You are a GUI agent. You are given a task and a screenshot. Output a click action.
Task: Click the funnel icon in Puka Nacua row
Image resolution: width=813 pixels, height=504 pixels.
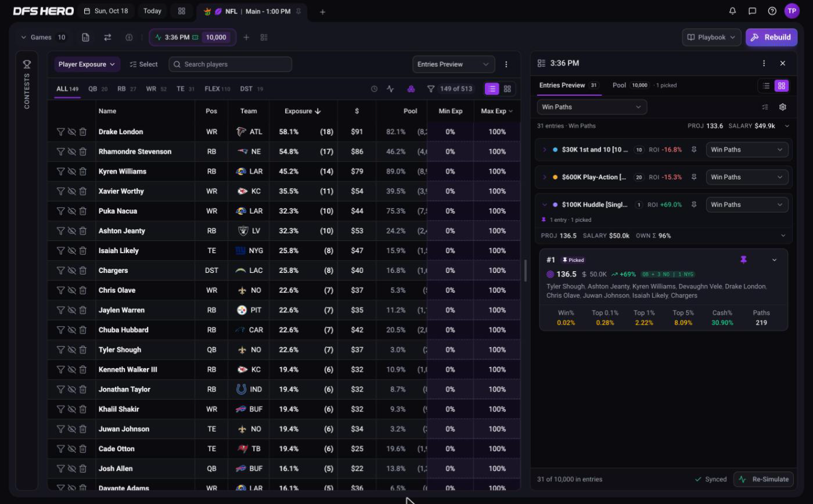point(60,211)
